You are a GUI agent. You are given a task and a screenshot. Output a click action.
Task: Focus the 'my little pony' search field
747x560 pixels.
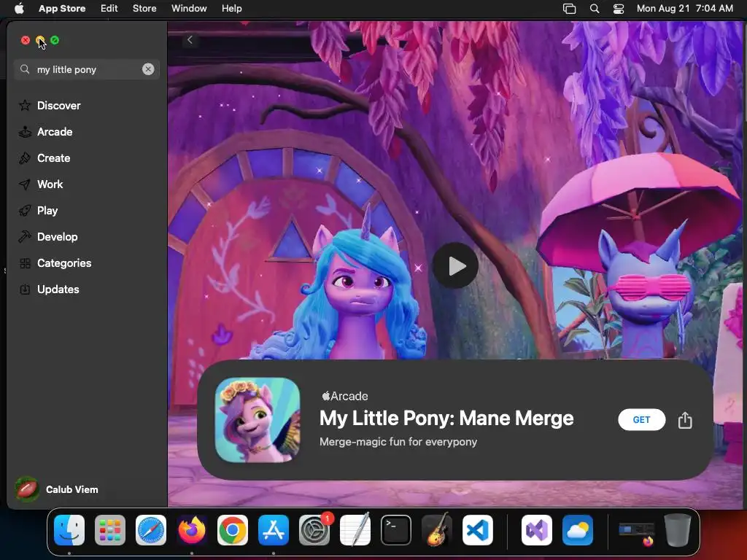coord(87,69)
